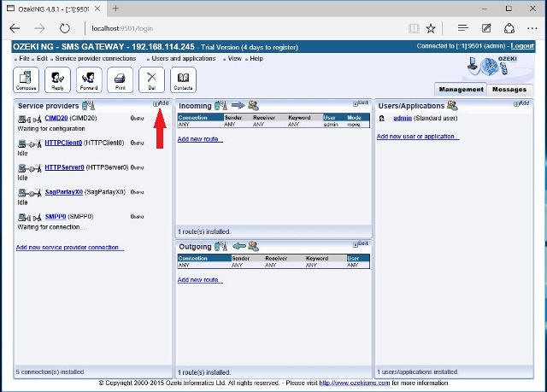
Task: Open the browser share icon
Action: tap(509, 28)
